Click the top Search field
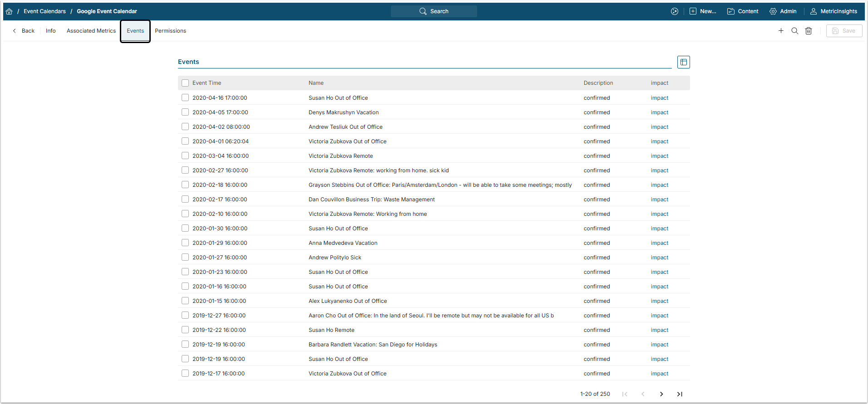This screenshot has height=404, width=868. pyautogui.click(x=434, y=11)
